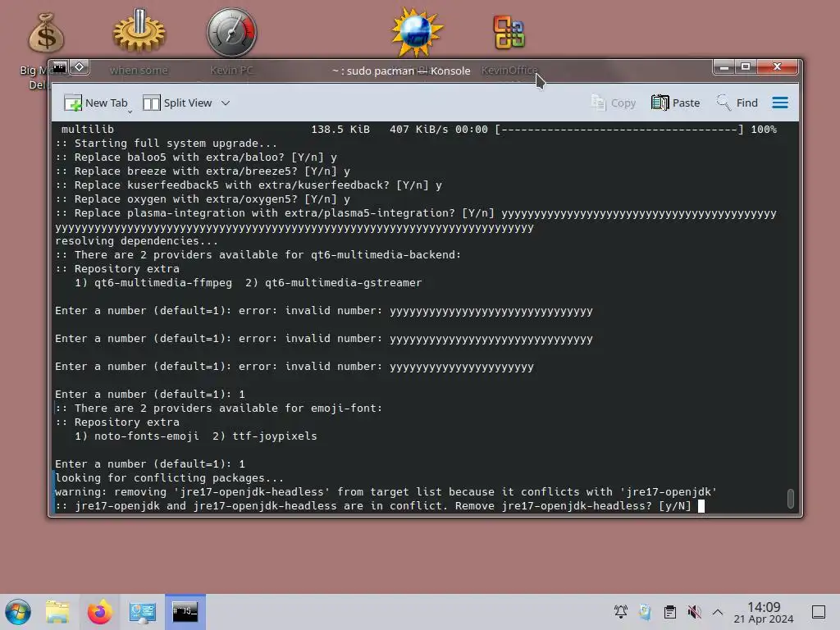840x630 pixels.
Task: Open the sun globe desktop icon
Action: pyautogui.click(x=416, y=32)
